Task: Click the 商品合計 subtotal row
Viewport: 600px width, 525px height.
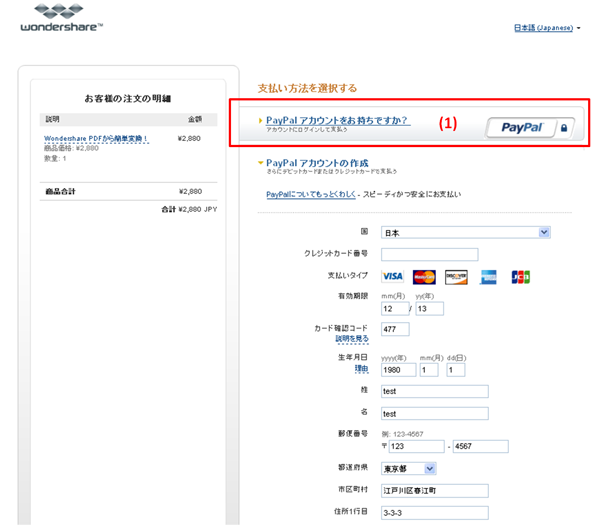Action: tap(128, 191)
